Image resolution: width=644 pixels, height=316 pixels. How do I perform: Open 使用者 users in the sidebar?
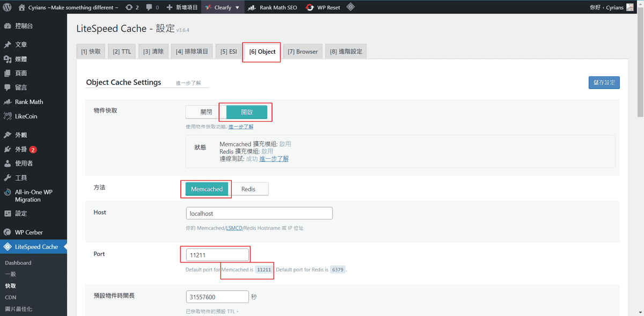tap(33, 164)
